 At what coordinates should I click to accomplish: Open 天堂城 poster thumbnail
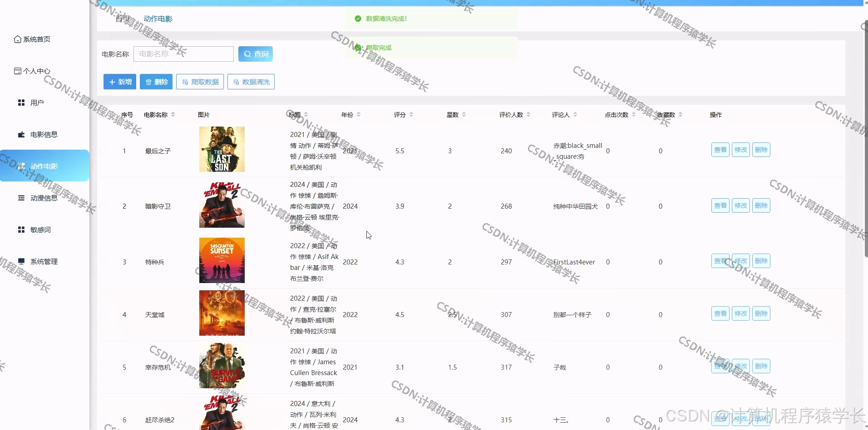pos(222,313)
